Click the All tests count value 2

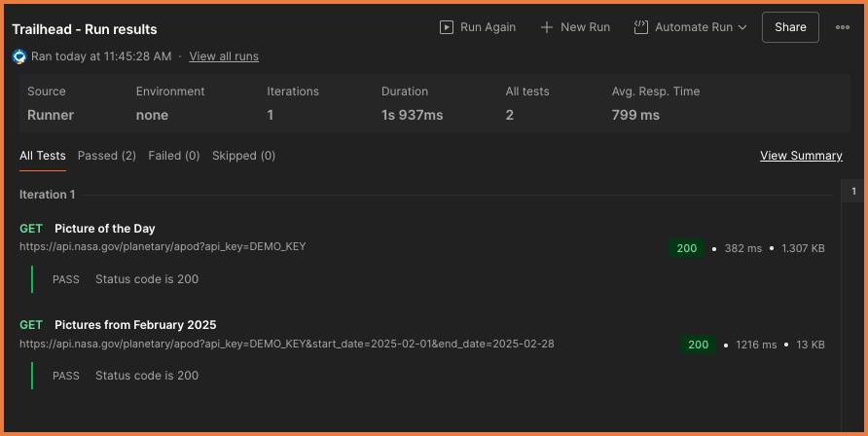[x=509, y=115]
